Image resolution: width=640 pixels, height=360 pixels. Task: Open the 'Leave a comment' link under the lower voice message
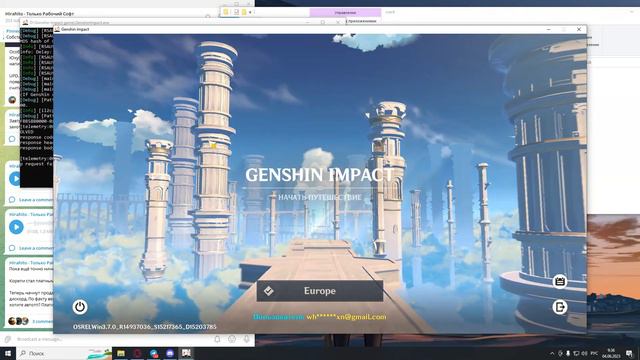(x=36, y=248)
